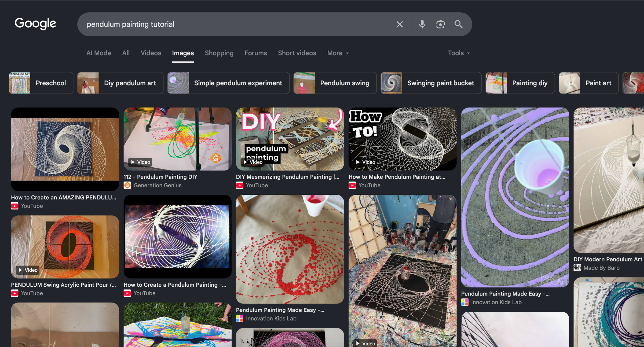Screen dimensions: 644x347
Task: Open the DIY pendulum painting thumbnail
Action: point(290,139)
